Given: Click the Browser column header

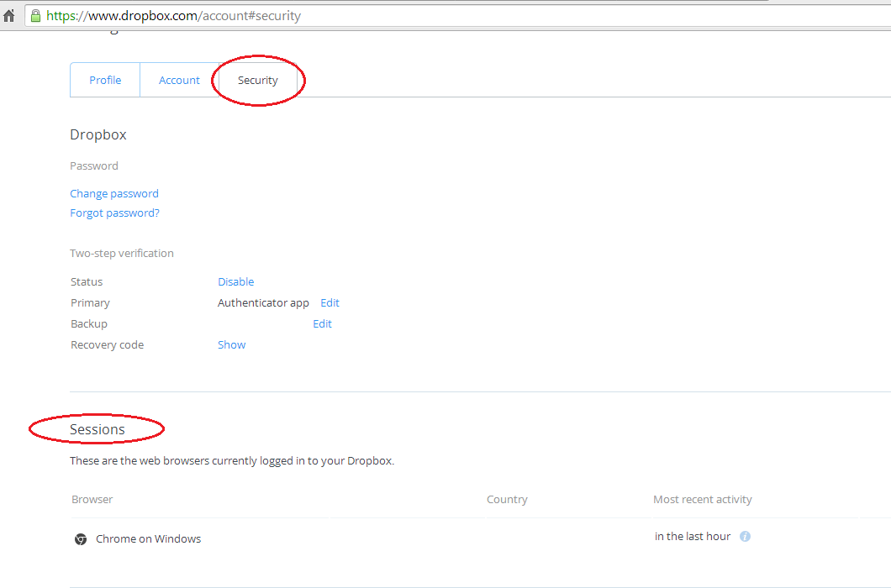Looking at the screenshot, I should click(x=92, y=500).
